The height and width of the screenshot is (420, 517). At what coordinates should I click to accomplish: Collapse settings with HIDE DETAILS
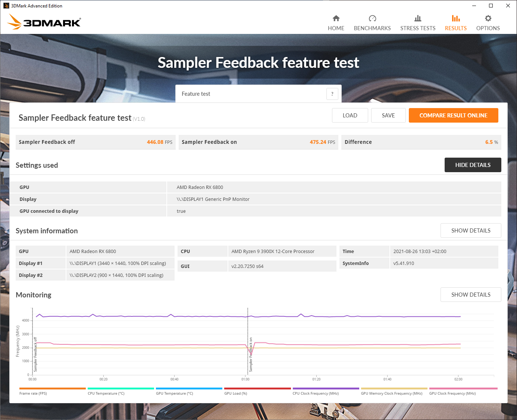click(473, 165)
